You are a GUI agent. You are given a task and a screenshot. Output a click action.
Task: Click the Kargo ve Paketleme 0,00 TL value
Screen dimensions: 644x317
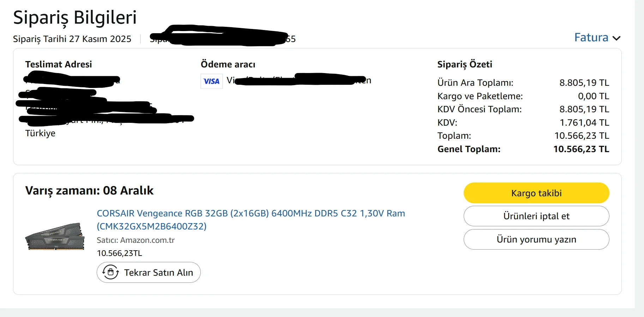coord(593,96)
